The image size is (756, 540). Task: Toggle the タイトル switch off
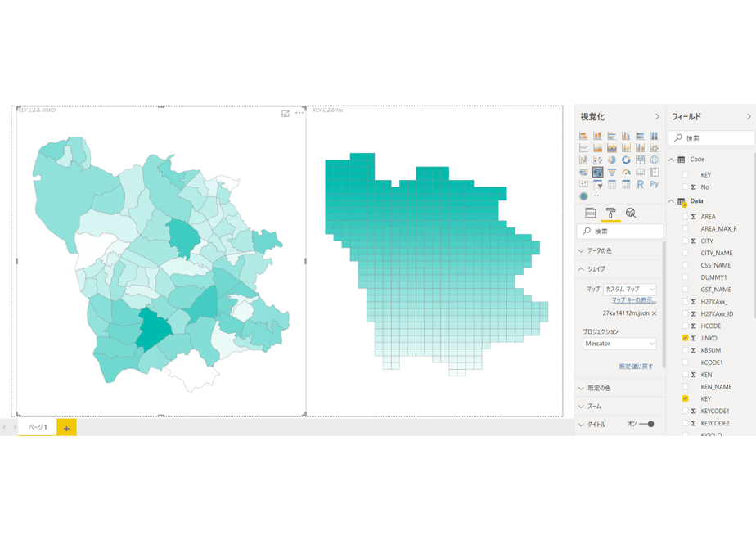[x=646, y=425]
